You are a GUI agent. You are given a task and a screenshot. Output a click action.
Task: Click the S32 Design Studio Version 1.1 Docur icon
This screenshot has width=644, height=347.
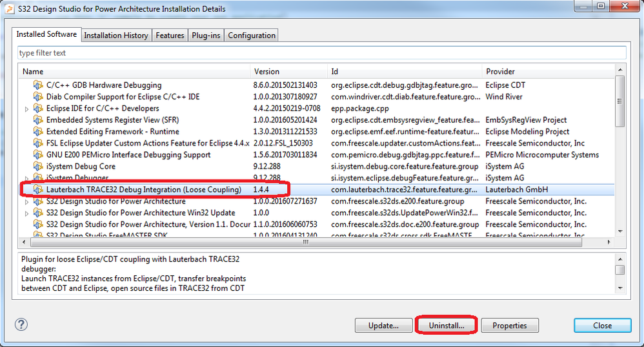click(x=38, y=224)
